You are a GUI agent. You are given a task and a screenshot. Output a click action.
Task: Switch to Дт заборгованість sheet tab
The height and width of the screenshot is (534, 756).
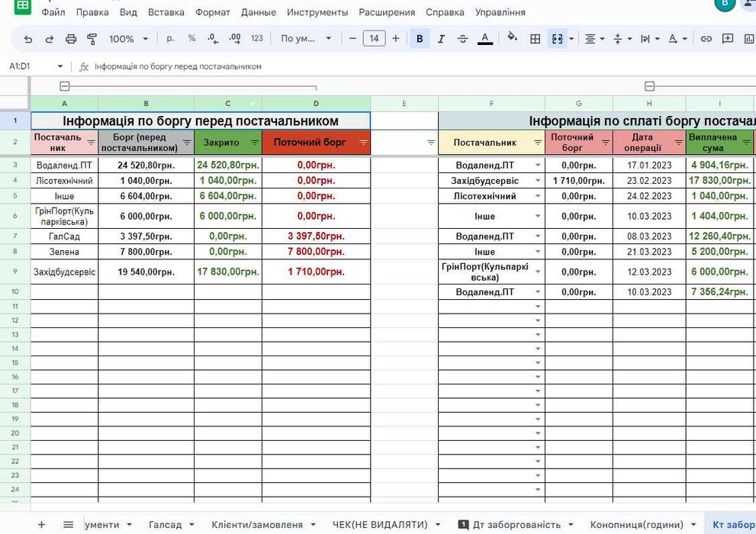(516, 524)
